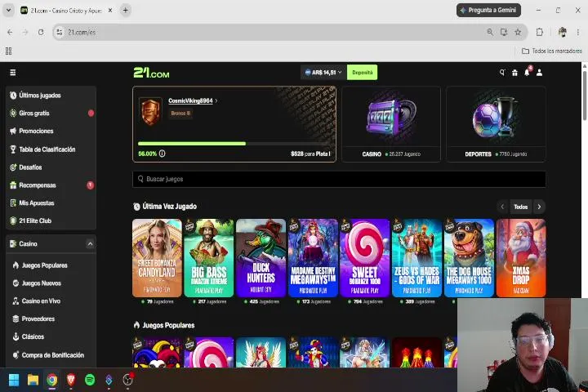588x392 pixels.
Task: Click Pregunta a Gemini button
Action: click(x=488, y=10)
